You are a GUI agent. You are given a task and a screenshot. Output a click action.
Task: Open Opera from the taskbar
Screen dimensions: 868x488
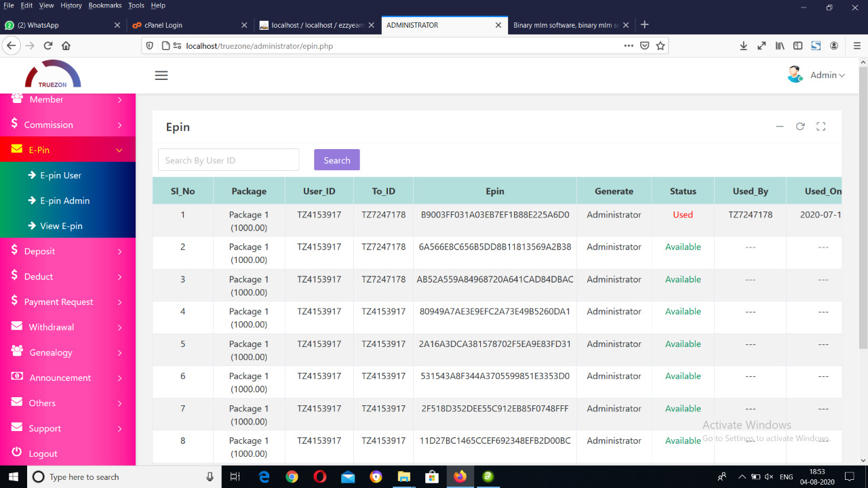pos(320,476)
